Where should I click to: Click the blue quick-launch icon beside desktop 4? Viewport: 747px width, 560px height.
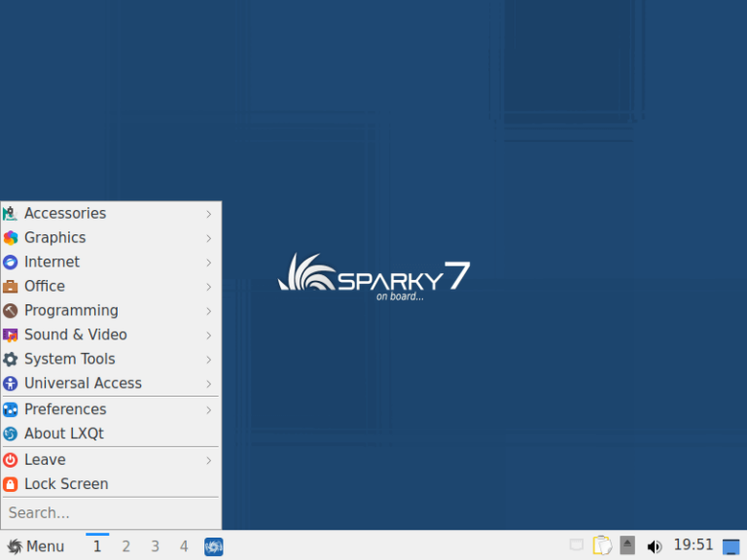click(x=213, y=546)
